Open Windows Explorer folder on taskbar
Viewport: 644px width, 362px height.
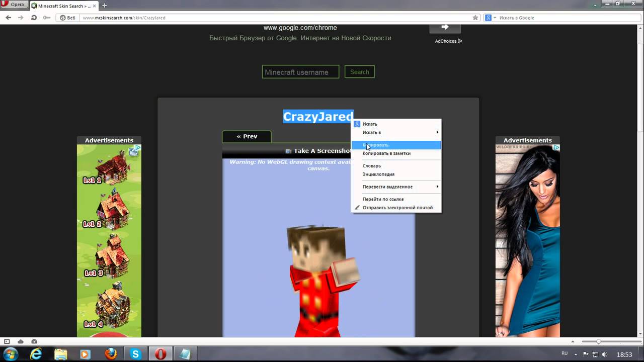(60, 354)
